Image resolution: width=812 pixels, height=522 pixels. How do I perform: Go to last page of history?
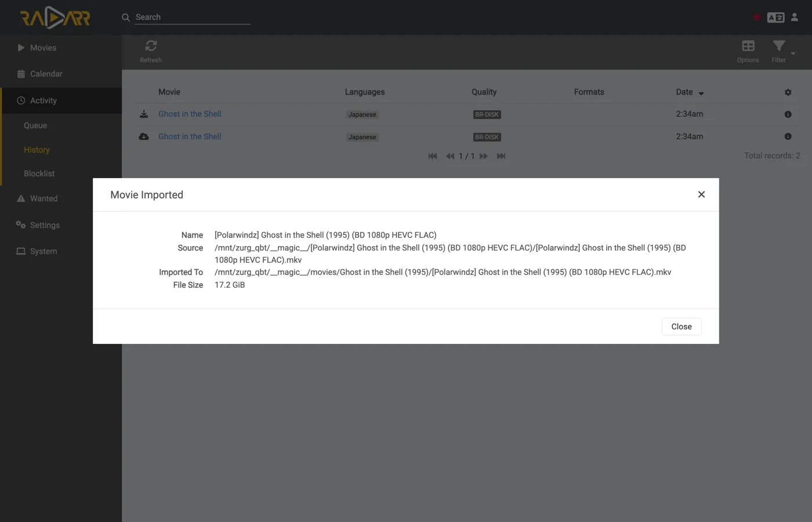point(501,156)
